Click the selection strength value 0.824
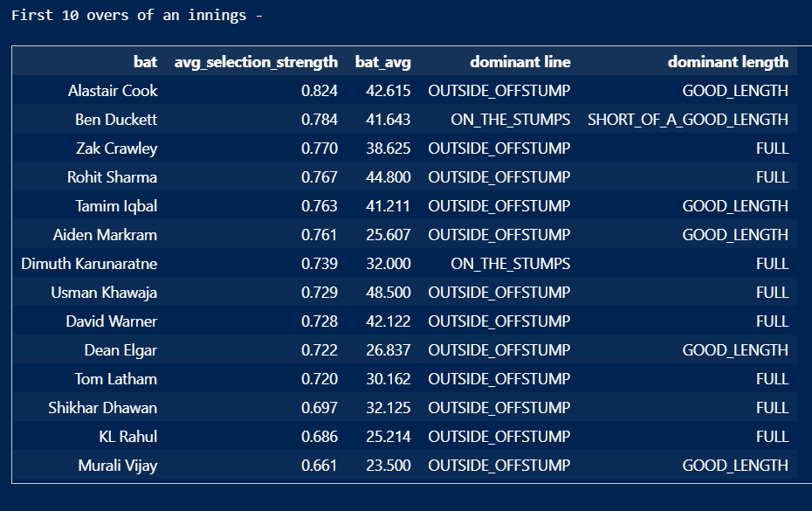This screenshot has width=812, height=511. pos(319,91)
